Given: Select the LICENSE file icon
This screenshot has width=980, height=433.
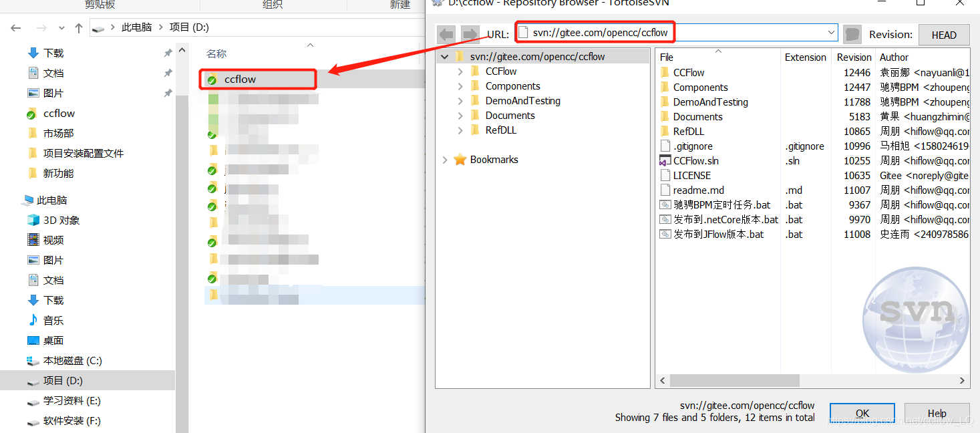Looking at the screenshot, I should click(665, 176).
